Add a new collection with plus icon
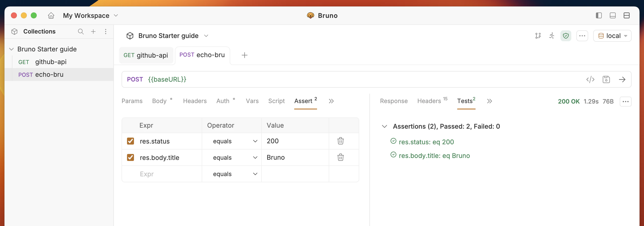Viewport: 644px width, 226px height. [93, 32]
